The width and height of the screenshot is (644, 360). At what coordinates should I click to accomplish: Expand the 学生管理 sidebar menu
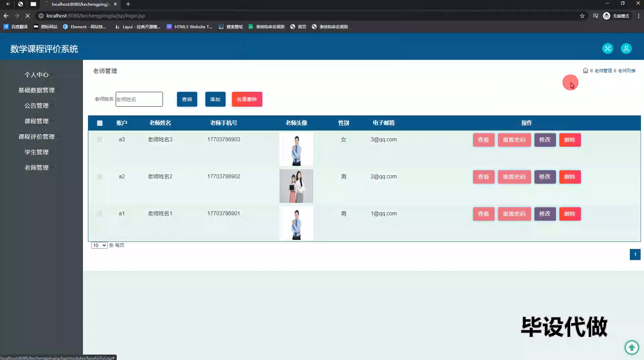tap(37, 152)
